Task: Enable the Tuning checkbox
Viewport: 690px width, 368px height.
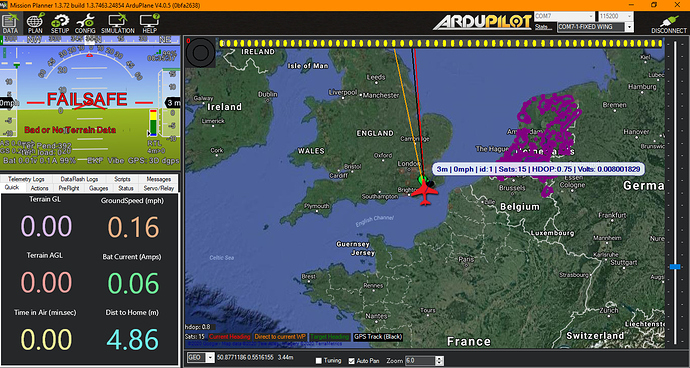Action: tap(319, 361)
